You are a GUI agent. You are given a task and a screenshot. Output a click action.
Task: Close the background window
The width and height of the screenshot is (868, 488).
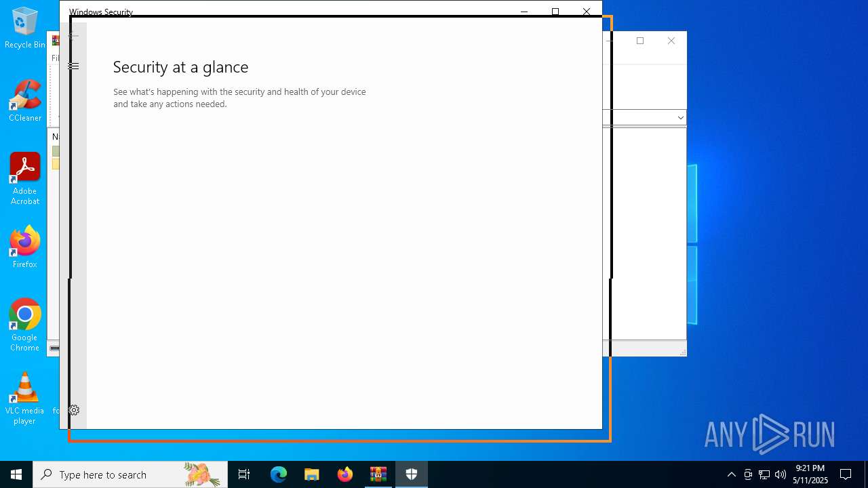click(671, 41)
